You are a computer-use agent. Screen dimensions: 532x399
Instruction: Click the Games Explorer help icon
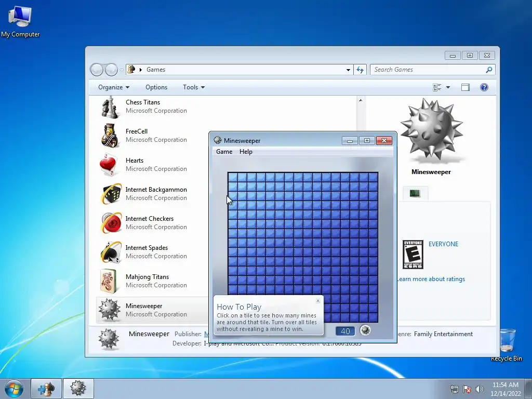(x=484, y=87)
